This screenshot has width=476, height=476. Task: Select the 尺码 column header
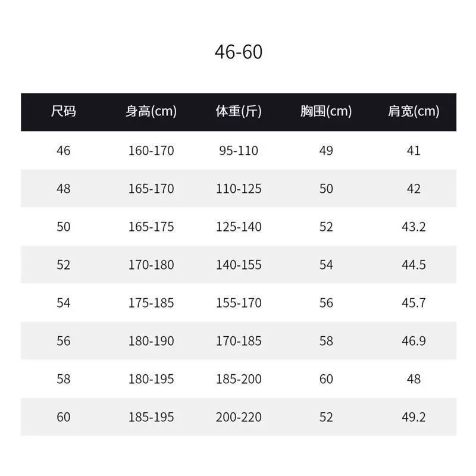coord(64,111)
